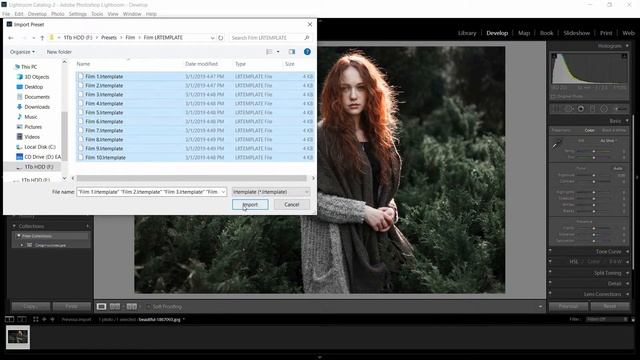
Task: Select the Red Eye Correction tool icon
Action: pos(581,109)
